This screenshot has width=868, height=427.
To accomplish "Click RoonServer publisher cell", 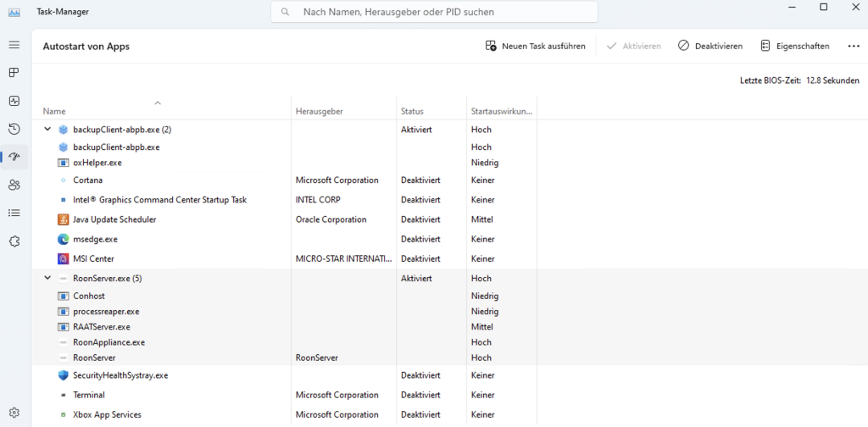I will click(317, 358).
